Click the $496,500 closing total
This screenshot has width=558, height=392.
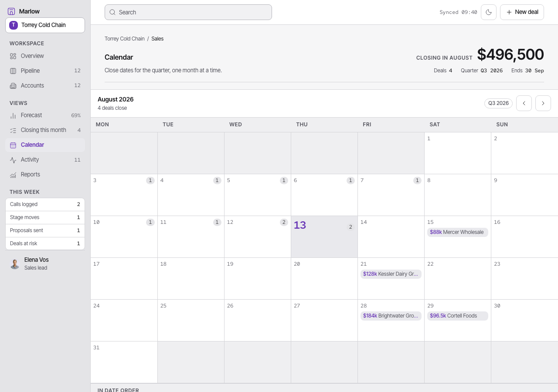tap(510, 54)
